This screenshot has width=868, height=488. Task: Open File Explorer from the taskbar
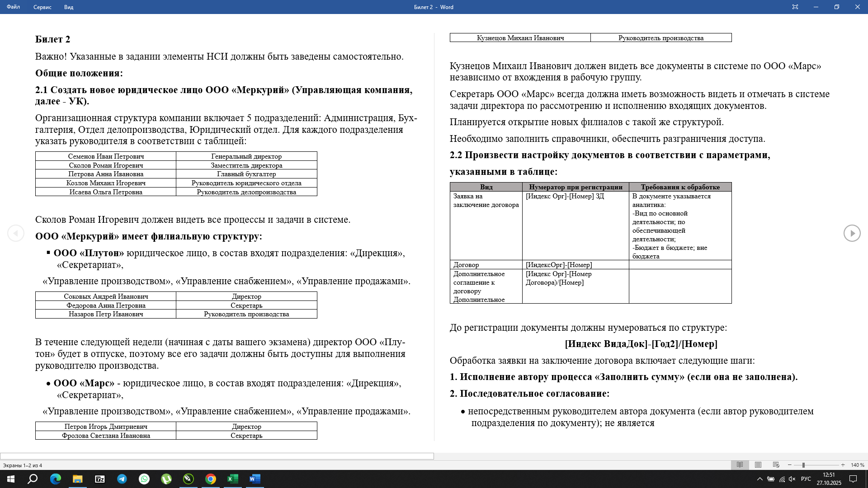click(78, 479)
